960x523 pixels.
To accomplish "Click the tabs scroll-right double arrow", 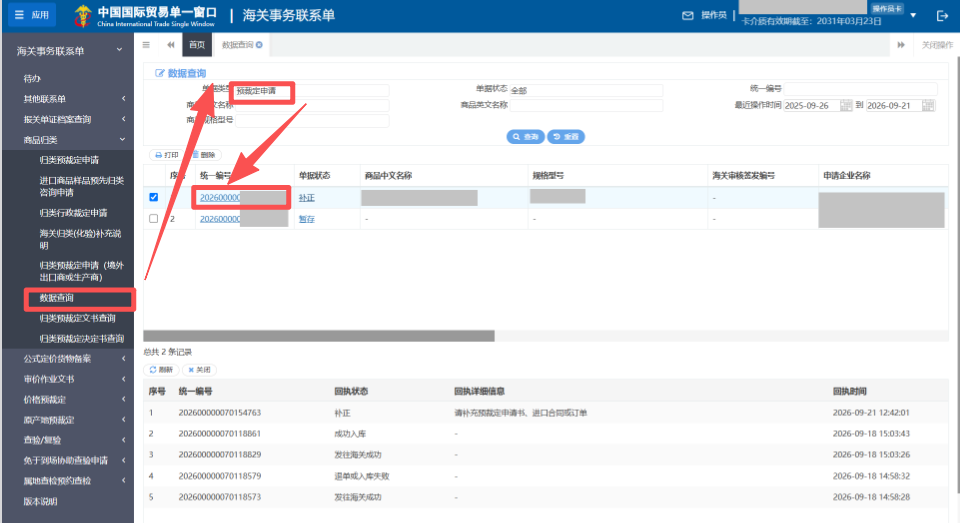I will coord(901,45).
